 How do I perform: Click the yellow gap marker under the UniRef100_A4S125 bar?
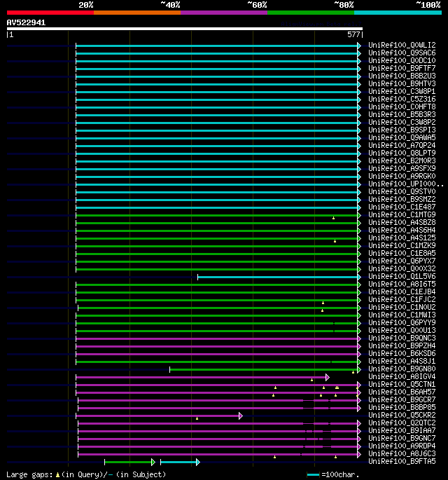335,241
